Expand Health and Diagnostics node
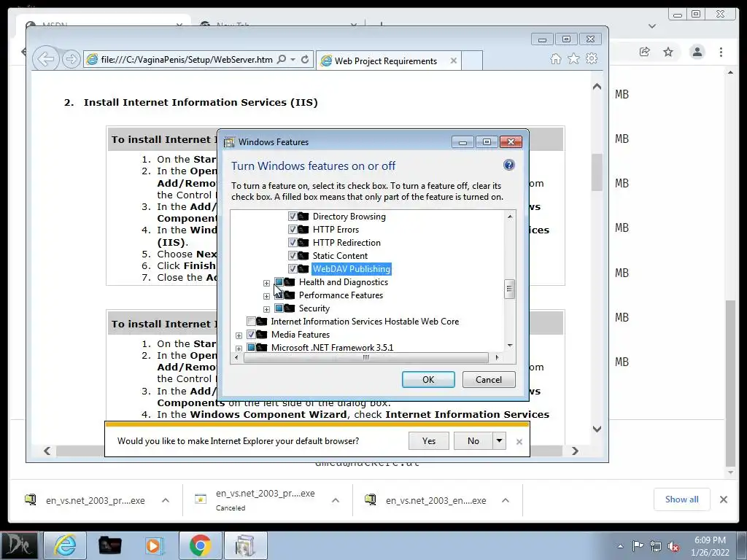Image resolution: width=747 pixels, height=560 pixels. [266, 283]
